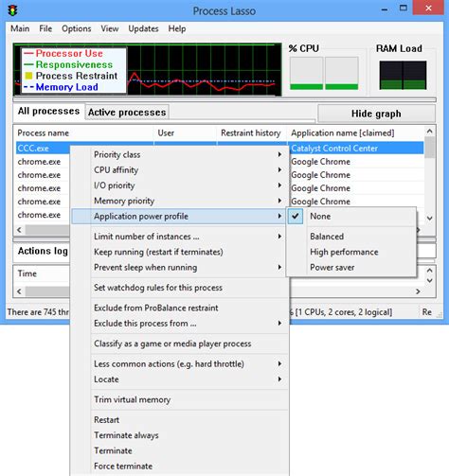Select Restart from the context menu
This screenshot has width=449, height=476.
pyautogui.click(x=179, y=420)
